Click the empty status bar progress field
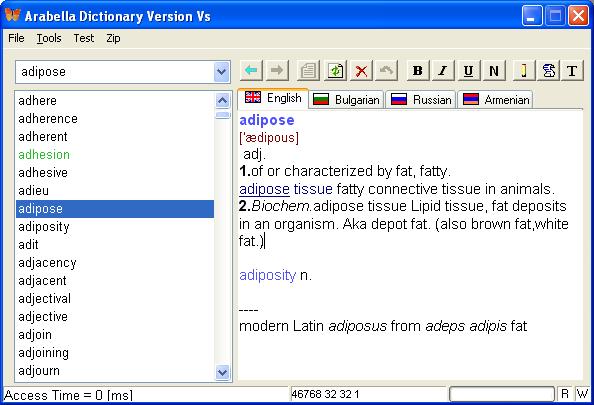594x405 pixels. pyautogui.click(x=502, y=394)
